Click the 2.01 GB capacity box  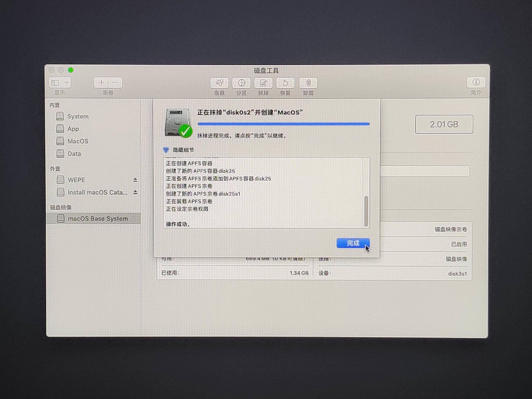point(444,124)
